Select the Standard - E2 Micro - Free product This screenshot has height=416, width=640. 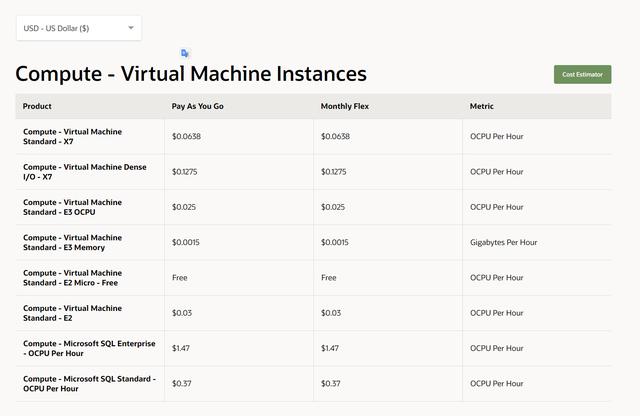click(72, 277)
